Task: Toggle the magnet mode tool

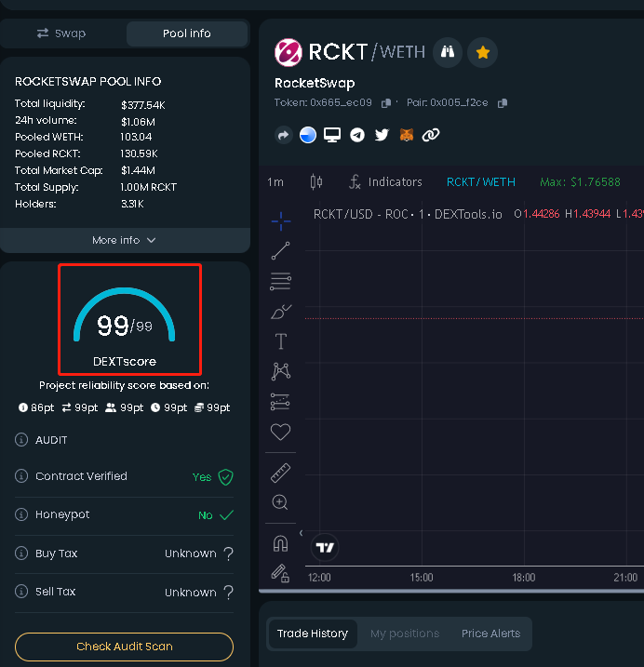Action: [280, 543]
